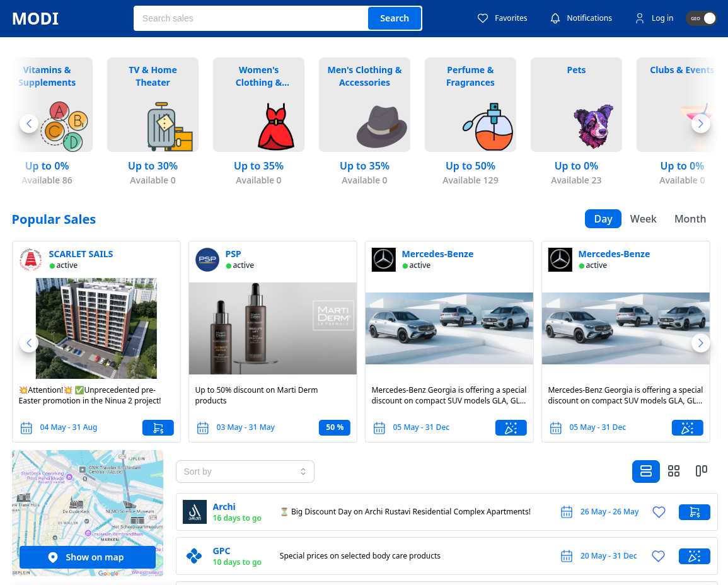The width and height of the screenshot is (728, 585).
Task: Click cart icon on SCARLET SAILS card
Action: (158, 427)
